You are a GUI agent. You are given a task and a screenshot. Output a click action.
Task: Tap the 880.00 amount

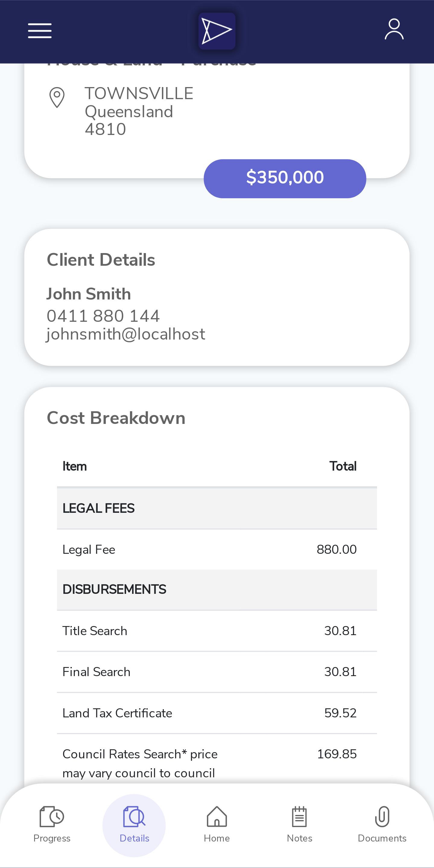[337, 550]
